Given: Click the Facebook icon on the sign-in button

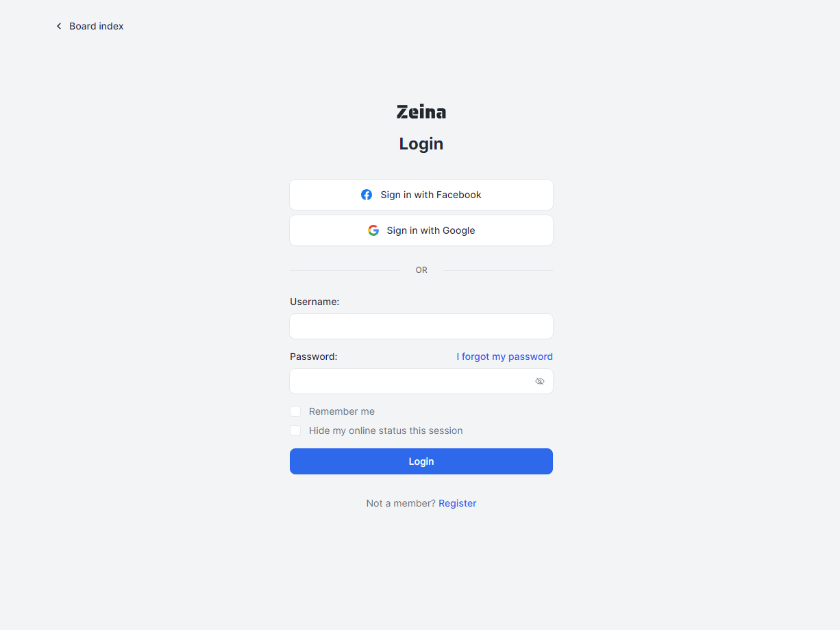Looking at the screenshot, I should click(367, 195).
